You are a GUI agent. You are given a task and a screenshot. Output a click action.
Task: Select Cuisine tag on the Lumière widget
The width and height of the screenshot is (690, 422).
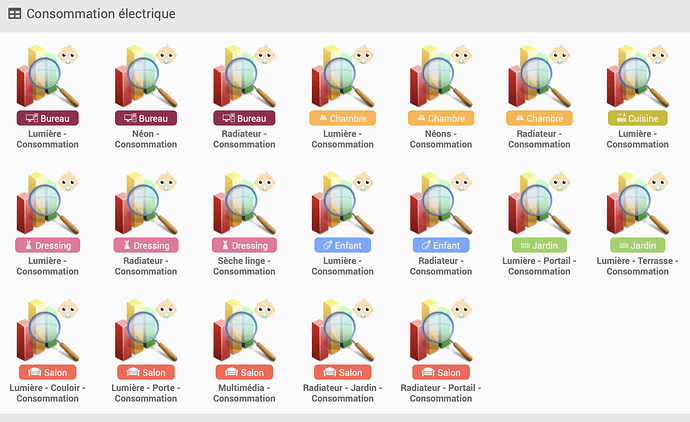pos(638,118)
